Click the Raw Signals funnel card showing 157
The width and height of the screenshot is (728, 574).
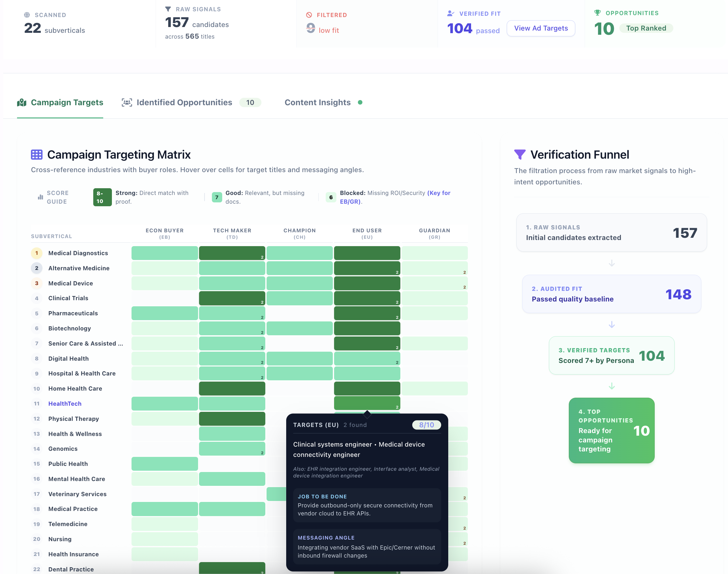pos(611,233)
